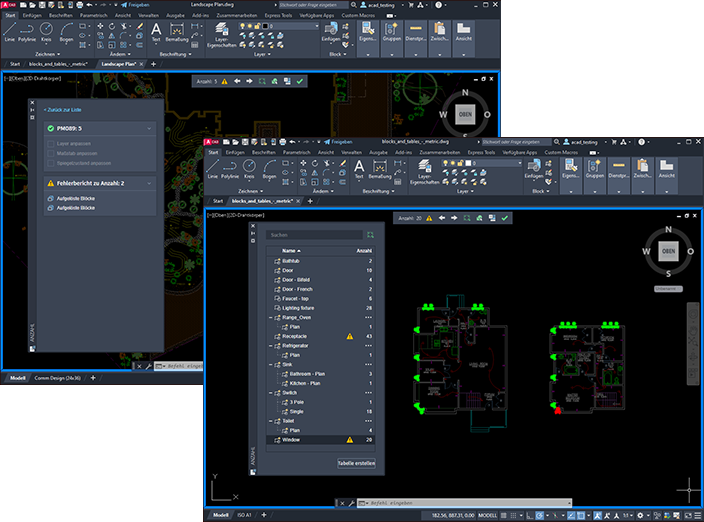Click warning icon on the Window row
This screenshot has width=704, height=522.
coord(350,440)
